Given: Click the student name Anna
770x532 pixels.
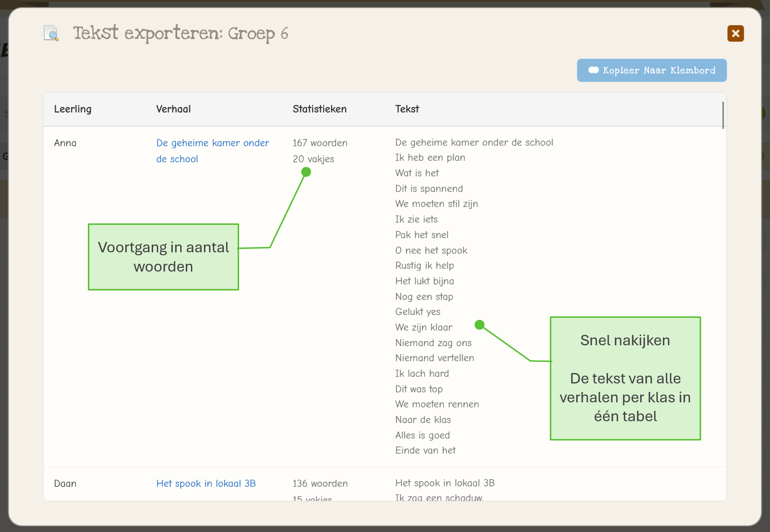Looking at the screenshot, I should [x=65, y=143].
